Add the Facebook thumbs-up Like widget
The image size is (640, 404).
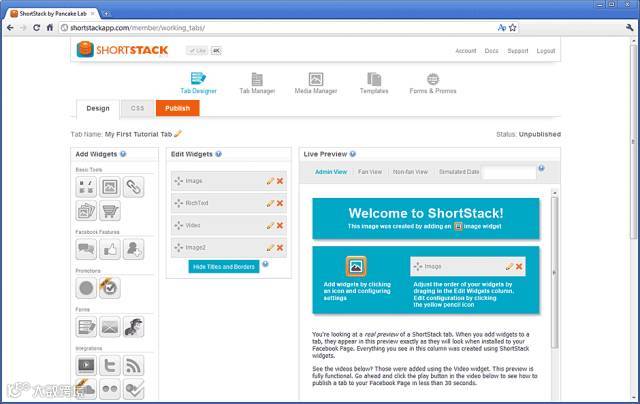pos(110,249)
